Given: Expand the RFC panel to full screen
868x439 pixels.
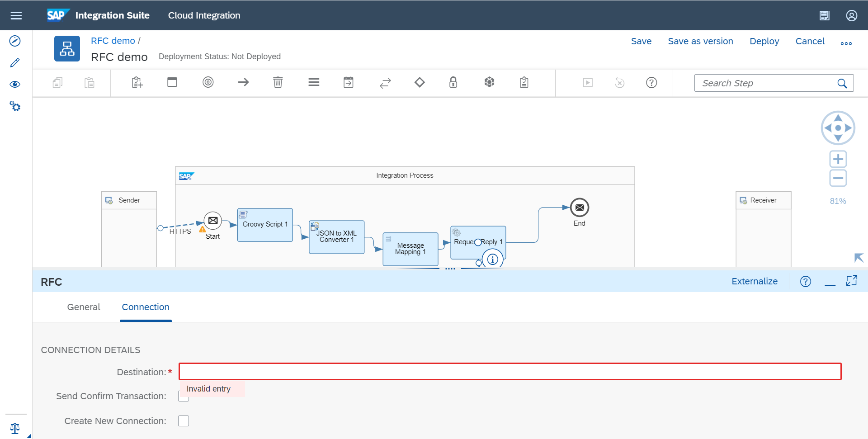Looking at the screenshot, I should 852,281.
